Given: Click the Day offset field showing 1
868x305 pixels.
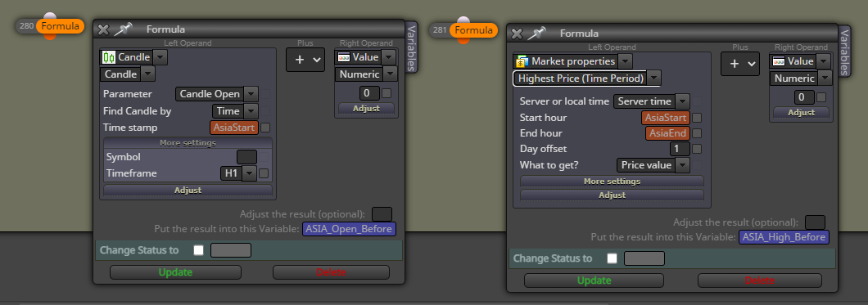Looking at the screenshot, I should (680, 149).
